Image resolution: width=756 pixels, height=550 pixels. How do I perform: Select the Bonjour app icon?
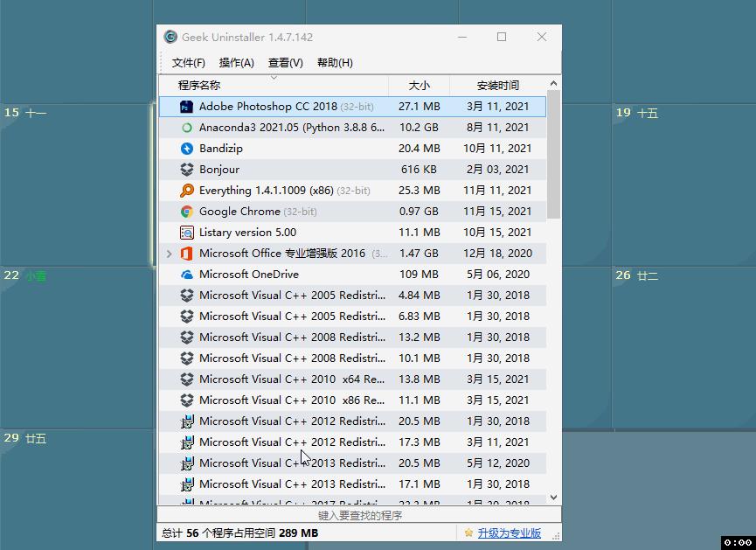pos(186,169)
